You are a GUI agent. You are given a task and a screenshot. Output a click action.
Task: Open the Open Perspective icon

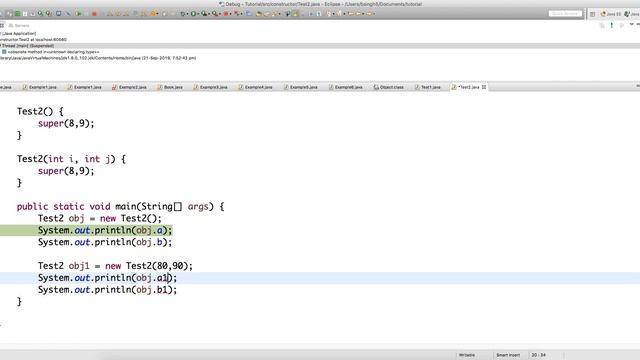(592, 14)
